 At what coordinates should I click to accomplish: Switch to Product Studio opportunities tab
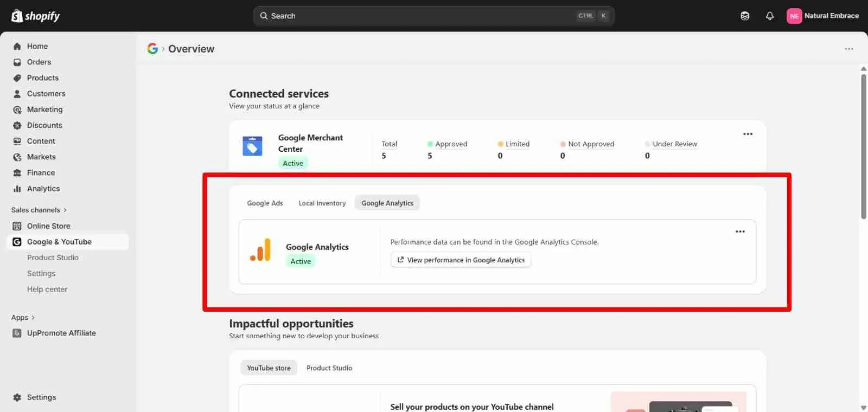(329, 368)
